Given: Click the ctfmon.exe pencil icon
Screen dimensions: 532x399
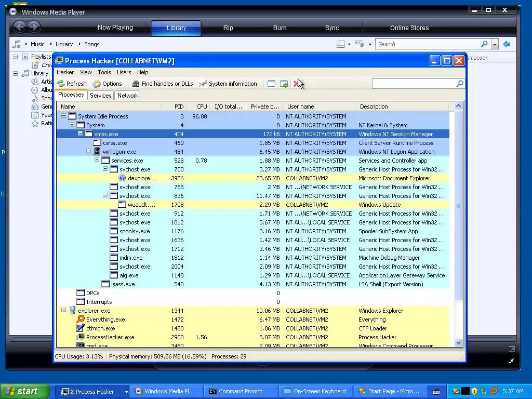Looking at the screenshot, I should click(81, 328).
